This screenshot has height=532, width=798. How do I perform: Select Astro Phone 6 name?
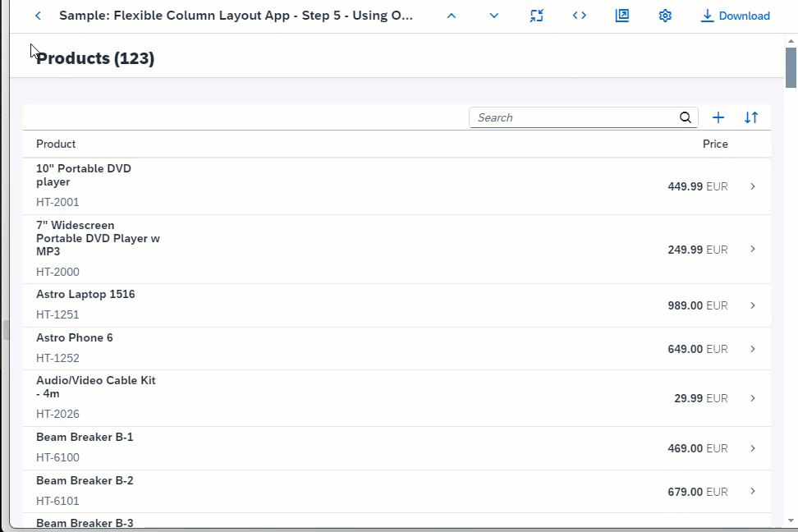(75, 337)
